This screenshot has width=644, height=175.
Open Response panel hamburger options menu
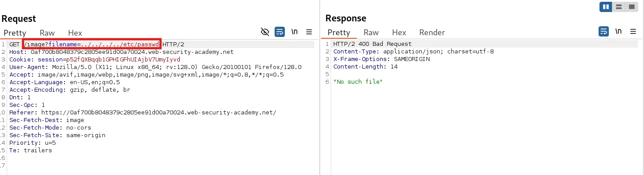pyautogui.click(x=633, y=32)
